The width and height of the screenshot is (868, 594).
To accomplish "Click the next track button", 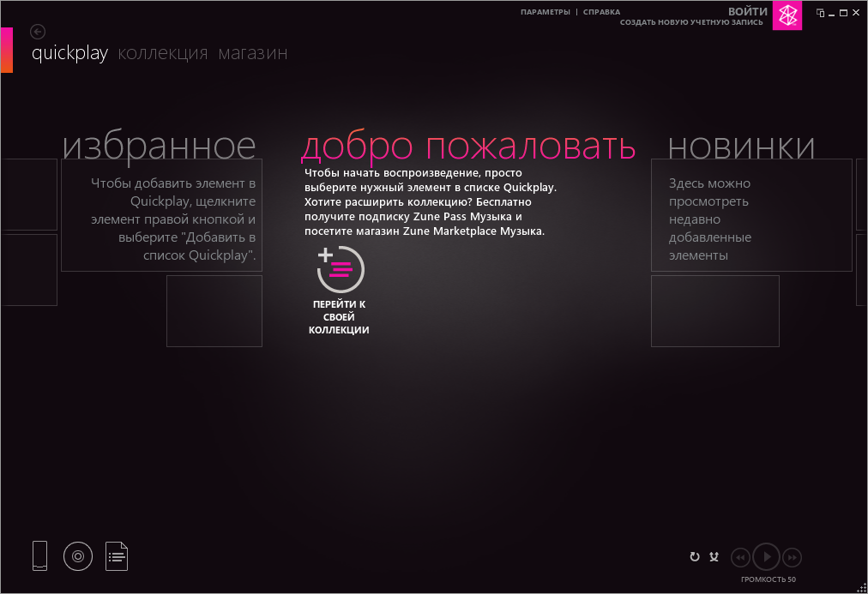I will [793, 557].
